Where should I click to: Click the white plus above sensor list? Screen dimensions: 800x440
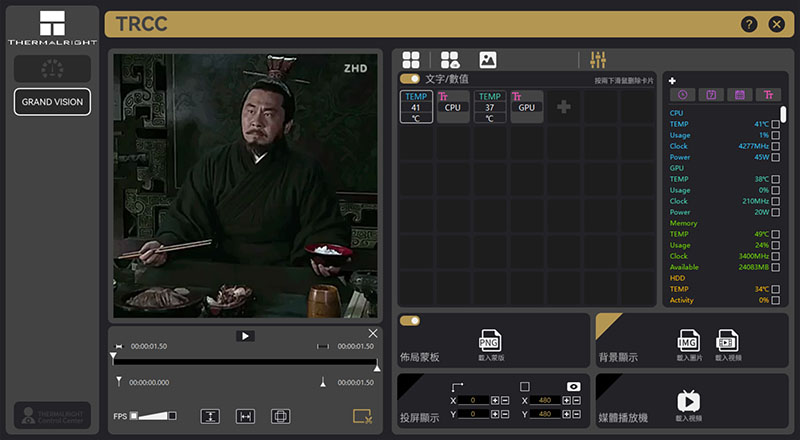[x=672, y=81]
